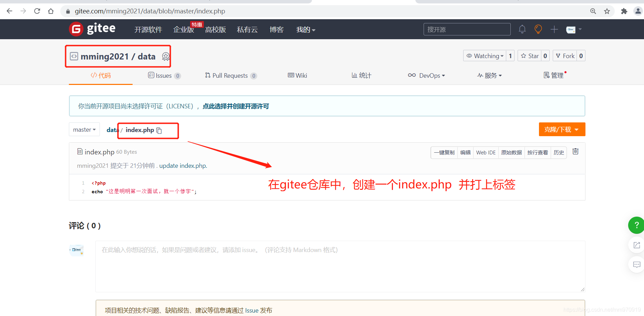
Task: Reload the page with refresh icon
Action: point(37,11)
